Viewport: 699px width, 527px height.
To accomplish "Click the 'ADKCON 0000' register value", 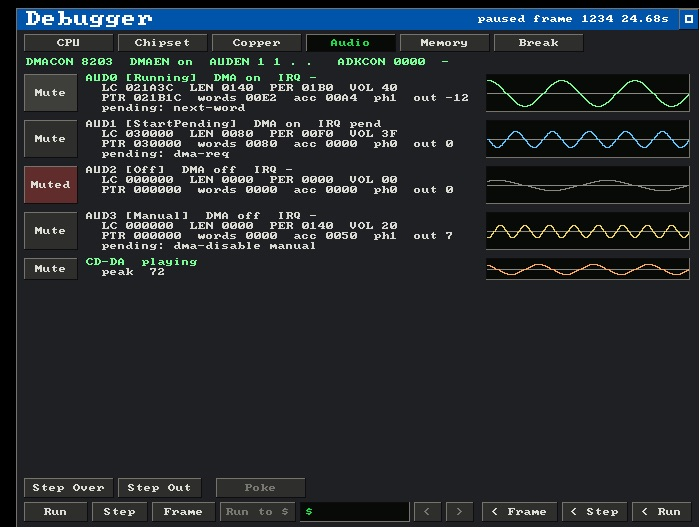I will 381,62.
